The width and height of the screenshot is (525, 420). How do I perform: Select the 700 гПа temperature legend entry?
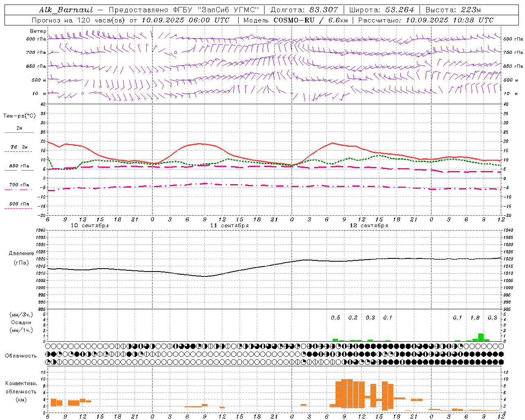pyautogui.click(x=19, y=187)
